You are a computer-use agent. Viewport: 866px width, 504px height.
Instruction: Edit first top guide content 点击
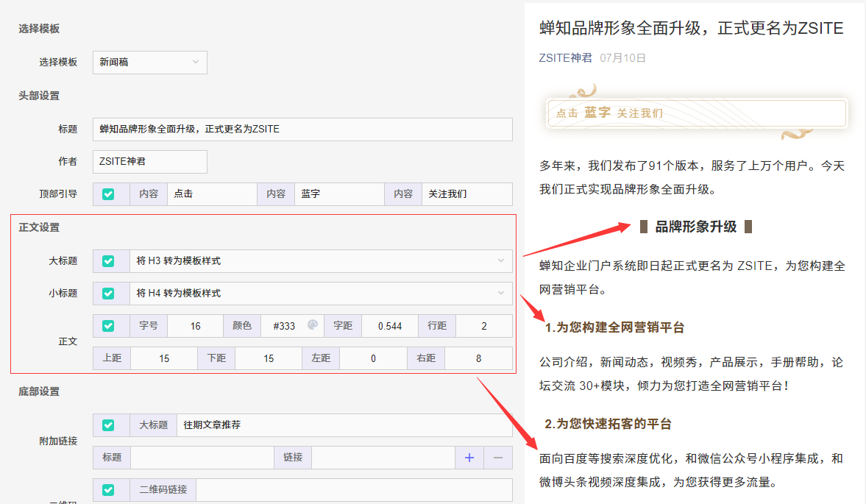point(212,194)
